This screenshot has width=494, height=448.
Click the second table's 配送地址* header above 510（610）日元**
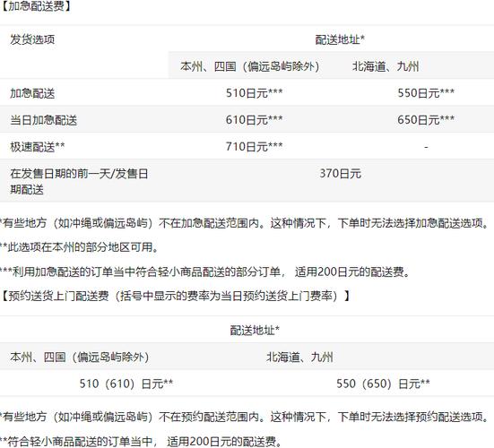pyautogui.click(x=255, y=331)
